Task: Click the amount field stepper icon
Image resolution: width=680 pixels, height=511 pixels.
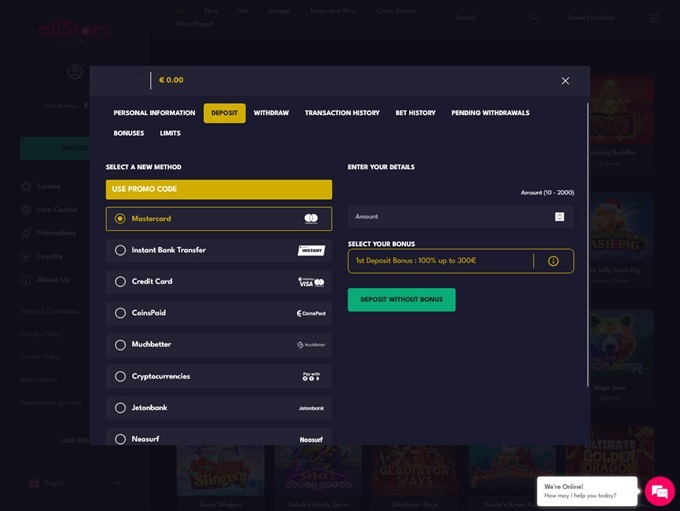Action: (x=559, y=217)
